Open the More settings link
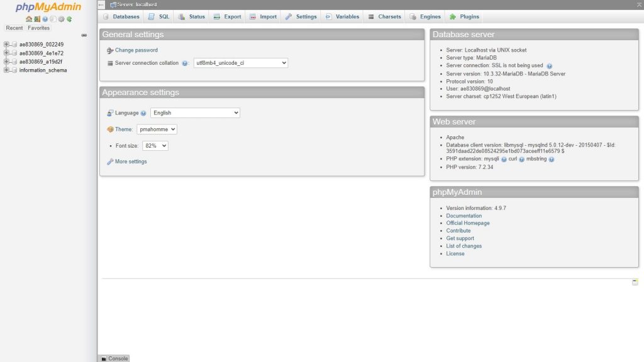This screenshot has width=644, height=362. (131, 162)
